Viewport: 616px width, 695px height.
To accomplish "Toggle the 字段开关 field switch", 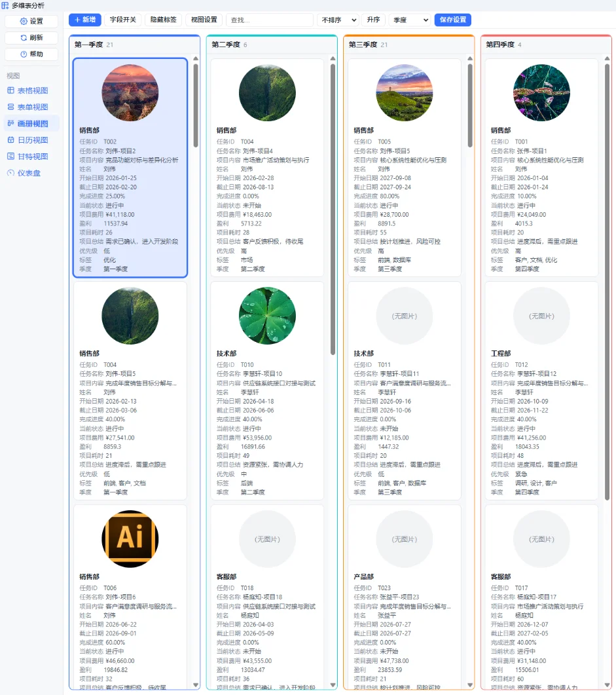I will coord(122,20).
